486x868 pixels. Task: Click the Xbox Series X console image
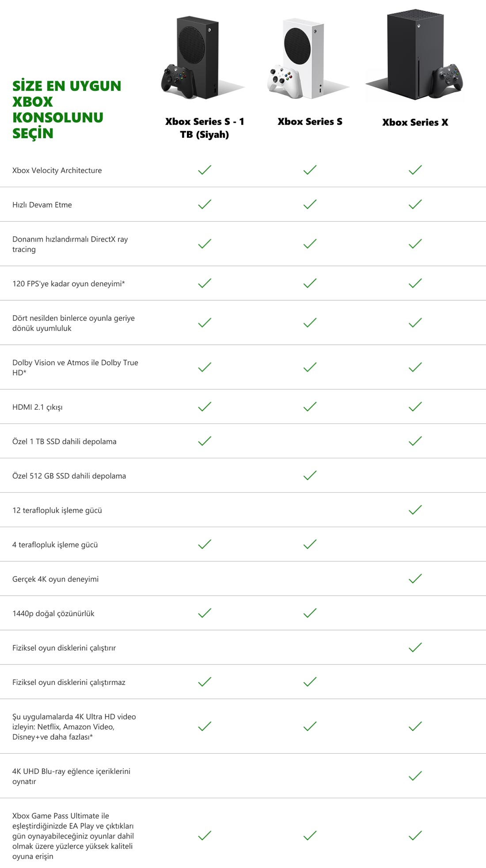(x=415, y=55)
